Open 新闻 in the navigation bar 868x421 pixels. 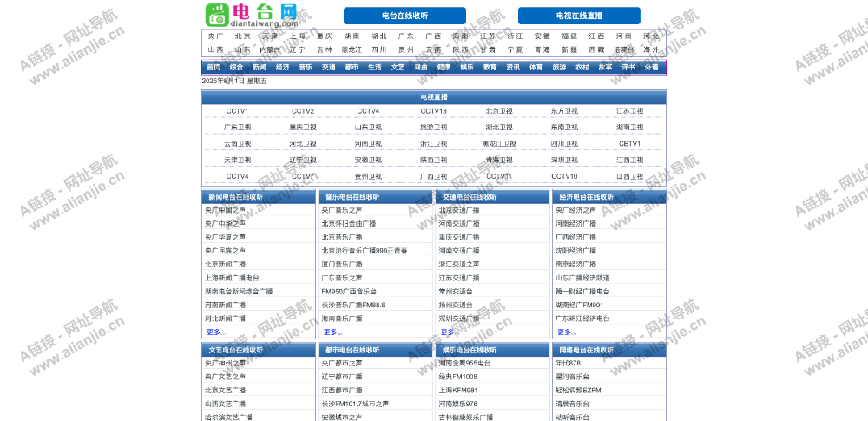pos(260,68)
